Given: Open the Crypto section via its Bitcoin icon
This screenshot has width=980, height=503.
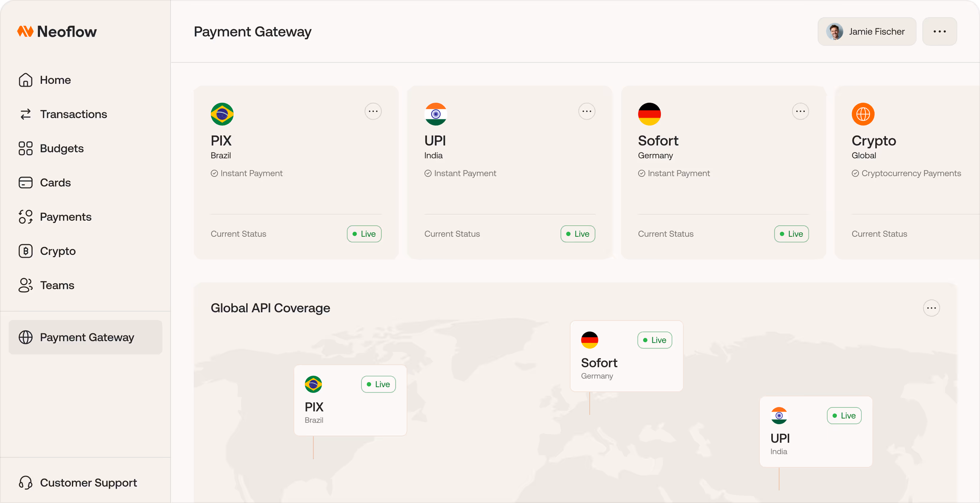Looking at the screenshot, I should [x=25, y=251].
